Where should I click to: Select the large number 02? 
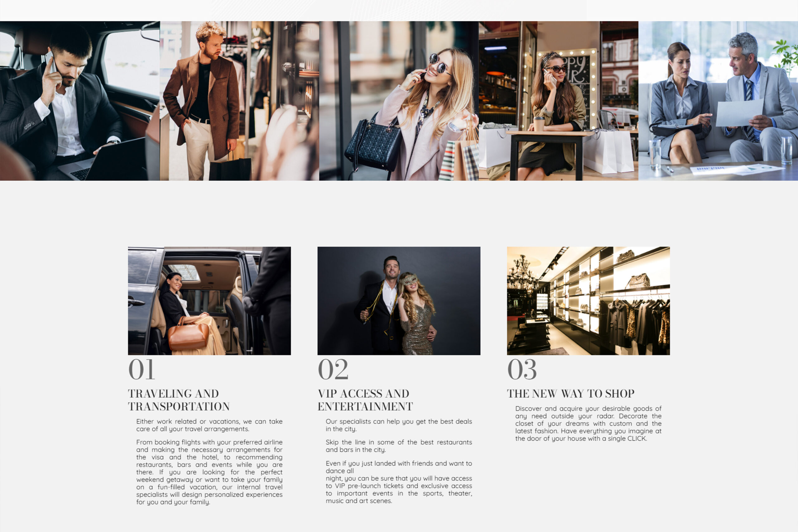coord(333,370)
